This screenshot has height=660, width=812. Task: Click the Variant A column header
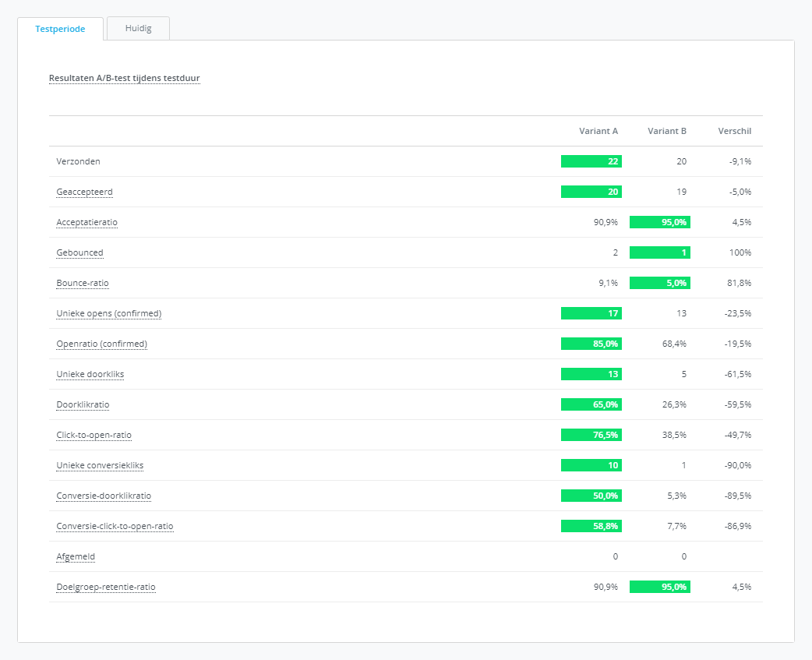[598, 131]
